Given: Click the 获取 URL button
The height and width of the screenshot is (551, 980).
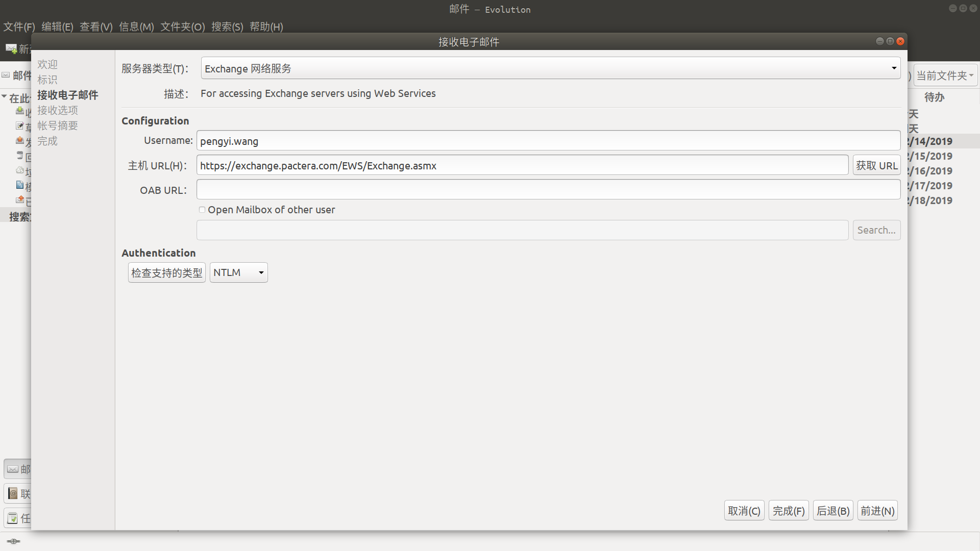Looking at the screenshot, I should pos(876,165).
